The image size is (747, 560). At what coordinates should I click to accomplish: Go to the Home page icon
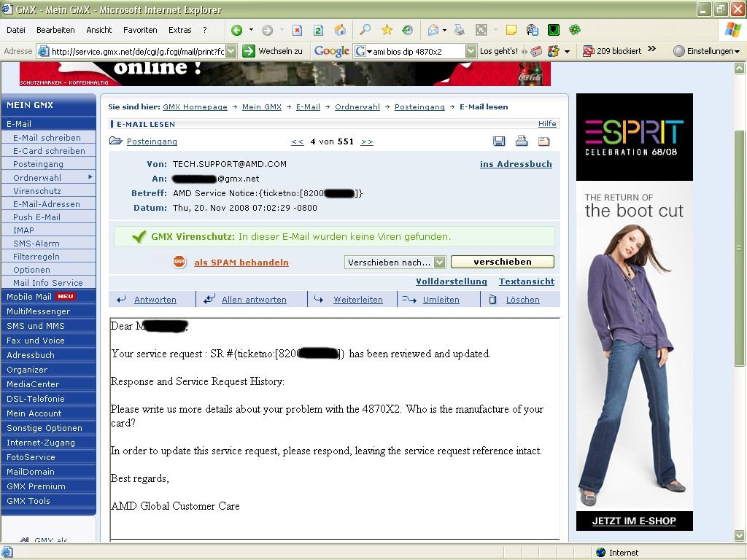(x=340, y=30)
